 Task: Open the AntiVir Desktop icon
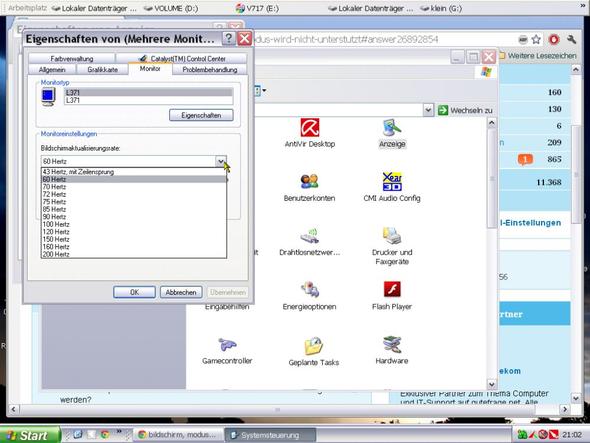pyautogui.click(x=310, y=133)
